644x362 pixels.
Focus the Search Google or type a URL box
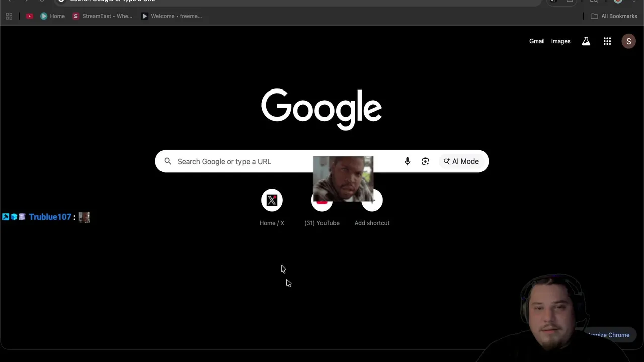coord(322,161)
